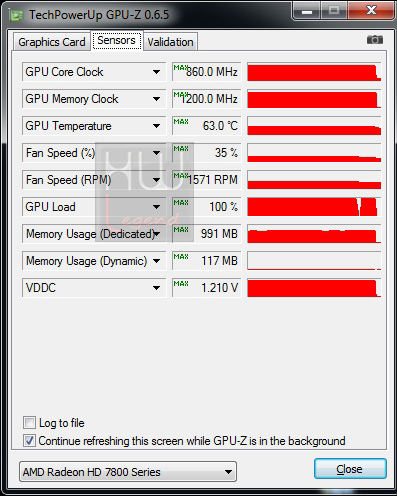
Task: Open the Validation tab
Action: tap(170, 42)
